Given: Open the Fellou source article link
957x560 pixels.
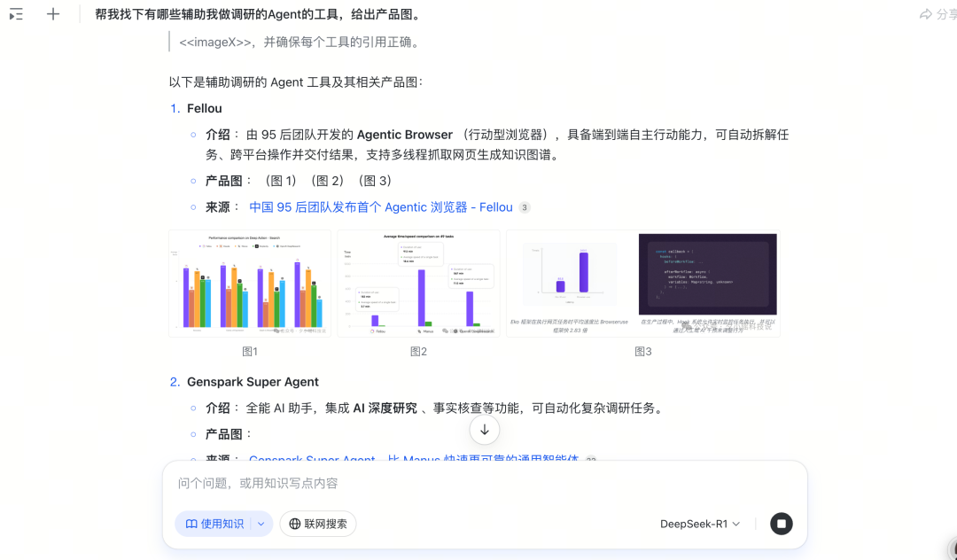Looking at the screenshot, I should tap(381, 206).
